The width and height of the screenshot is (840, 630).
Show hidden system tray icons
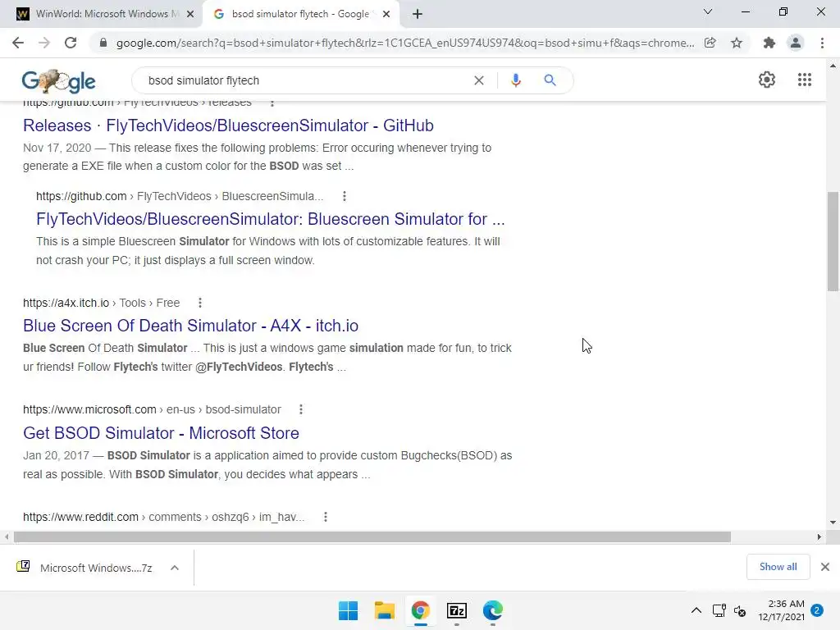pos(696,610)
